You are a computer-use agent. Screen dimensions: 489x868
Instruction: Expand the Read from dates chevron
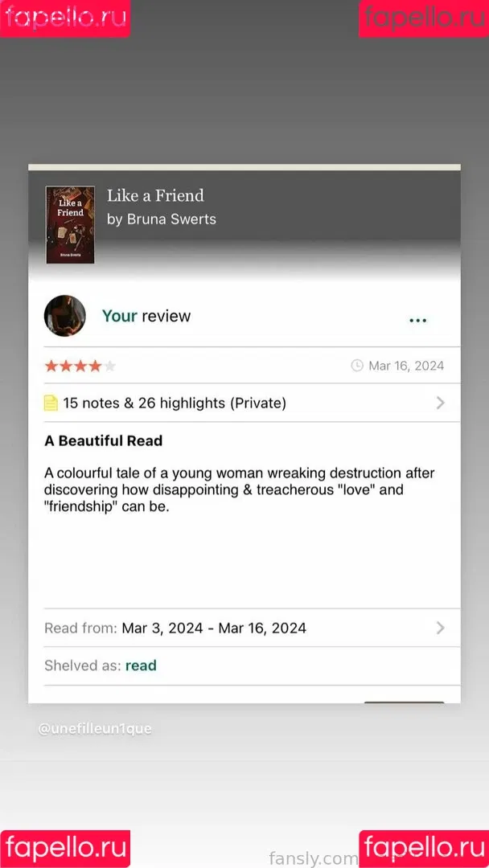pos(440,628)
